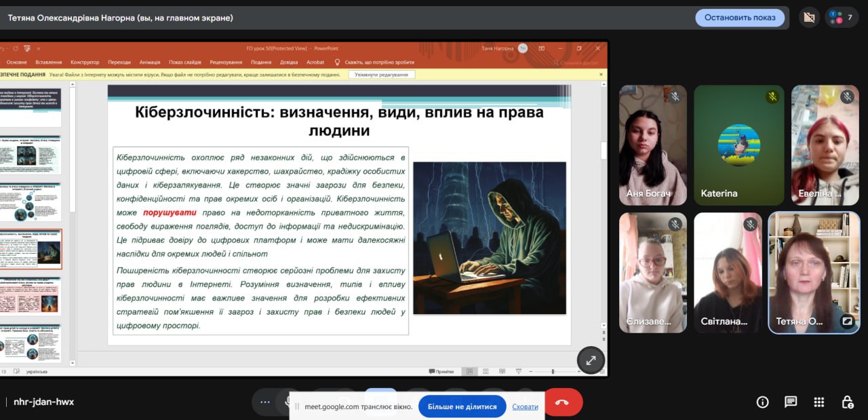The width and height of the screenshot is (868, 420).
Task: Click the expand fullscreen arrows on presentation
Action: pyautogui.click(x=590, y=360)
